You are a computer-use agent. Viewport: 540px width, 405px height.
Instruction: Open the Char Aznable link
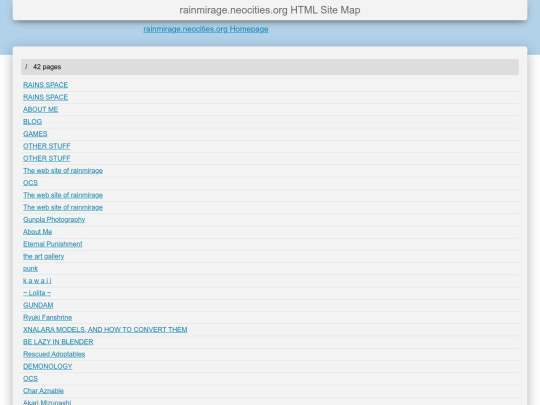[43, 391]
